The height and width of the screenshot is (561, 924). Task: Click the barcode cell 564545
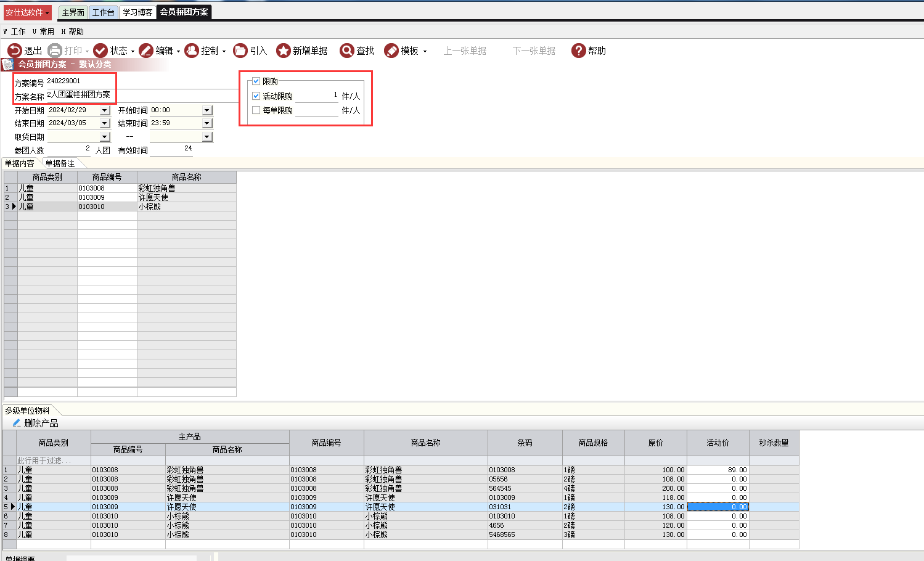click(x=525, y=488)
